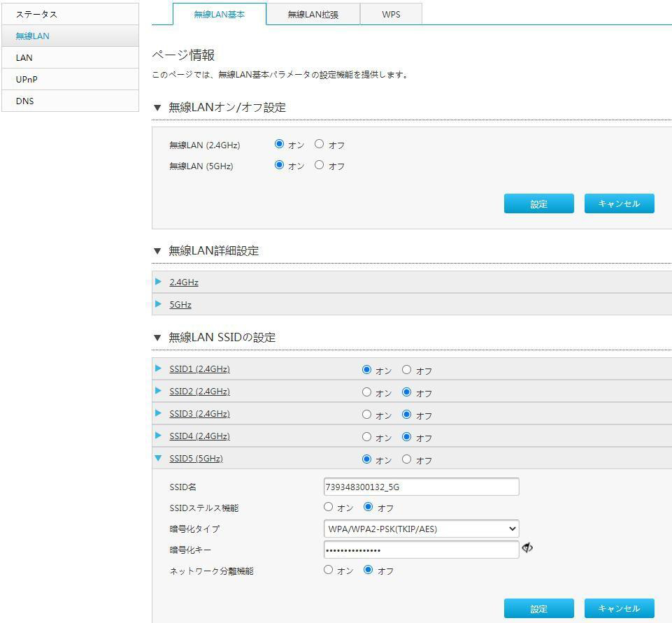Expand the 2.4GHz detail settings arrow

(158, 282)
